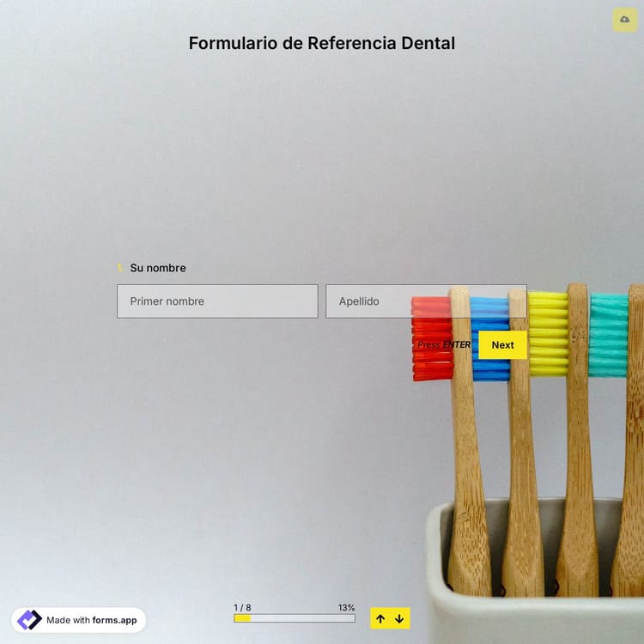The height and width of the screenshot is (644, 644).
Task: Click the forms.app purple logo icon
Action: (x=29, y=620)
